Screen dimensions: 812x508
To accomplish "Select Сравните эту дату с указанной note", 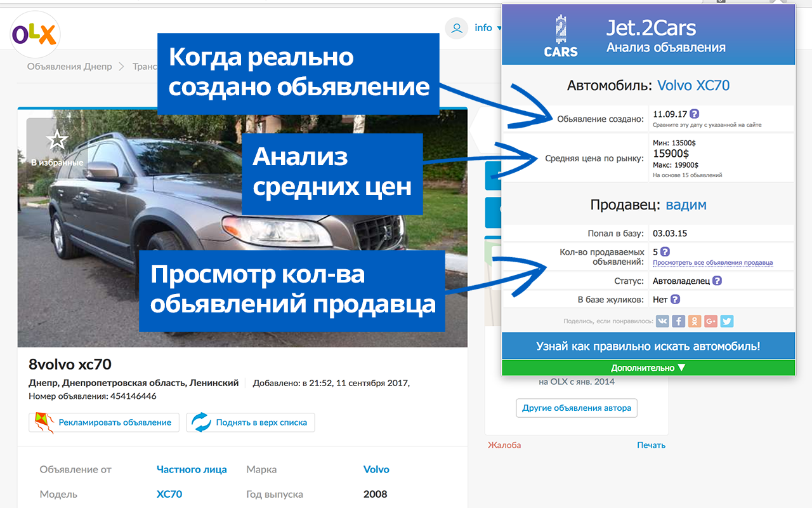I will click(x=707, y=125).
